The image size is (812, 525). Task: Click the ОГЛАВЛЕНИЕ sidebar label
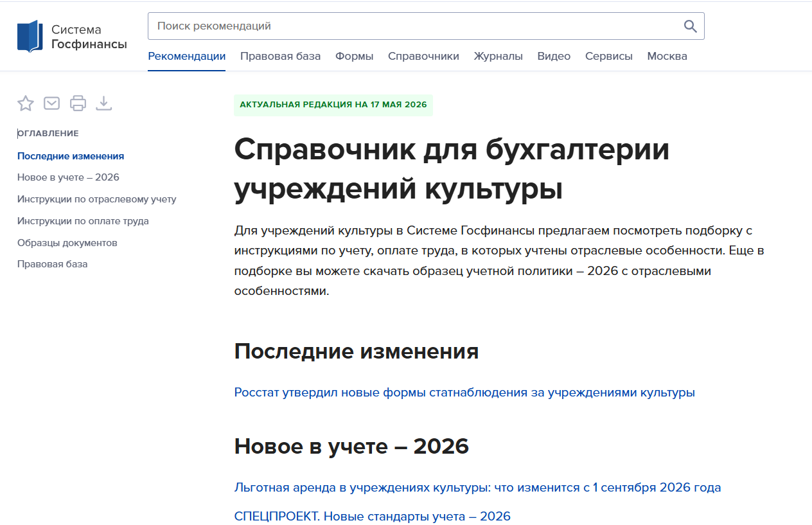click(48, 134)
